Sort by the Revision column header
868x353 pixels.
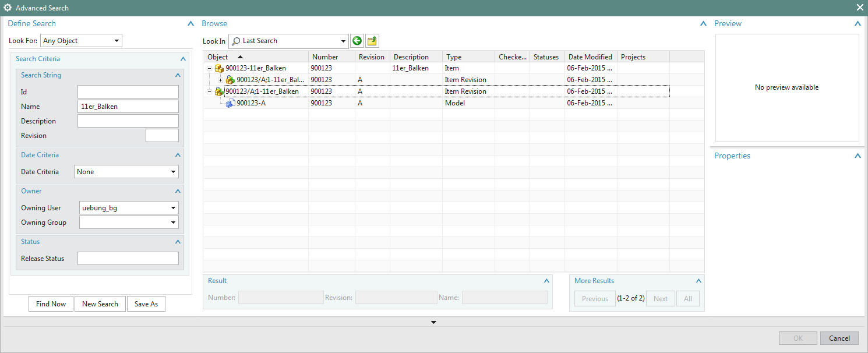click(x=372, y=57)
